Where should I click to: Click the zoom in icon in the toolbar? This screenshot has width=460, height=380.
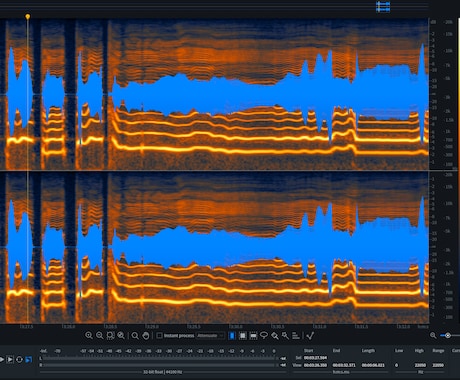[x=89, y=336]
